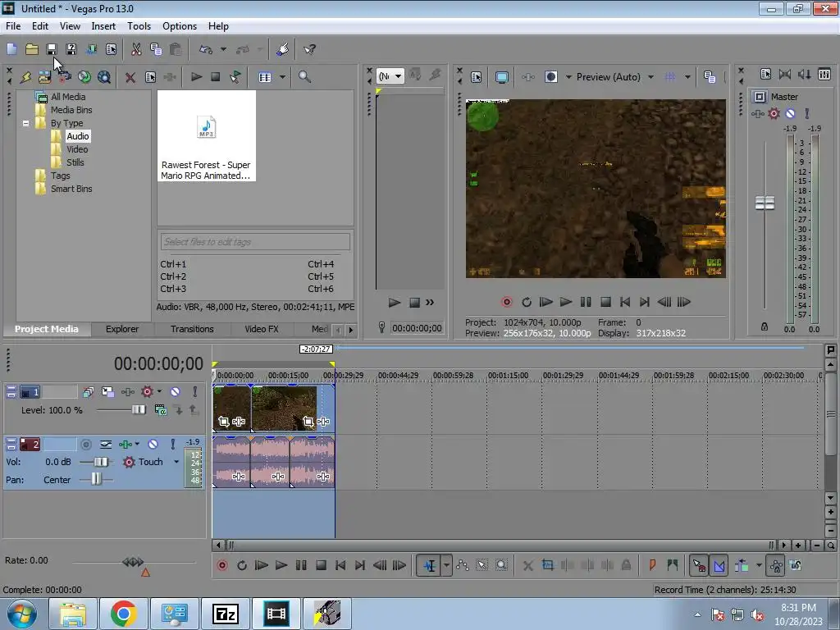The height and width of the screenshot is (630, 840).
Task: Adjust the audio track Vol slider
Action: pyautogui.click(x=101, y=462)
